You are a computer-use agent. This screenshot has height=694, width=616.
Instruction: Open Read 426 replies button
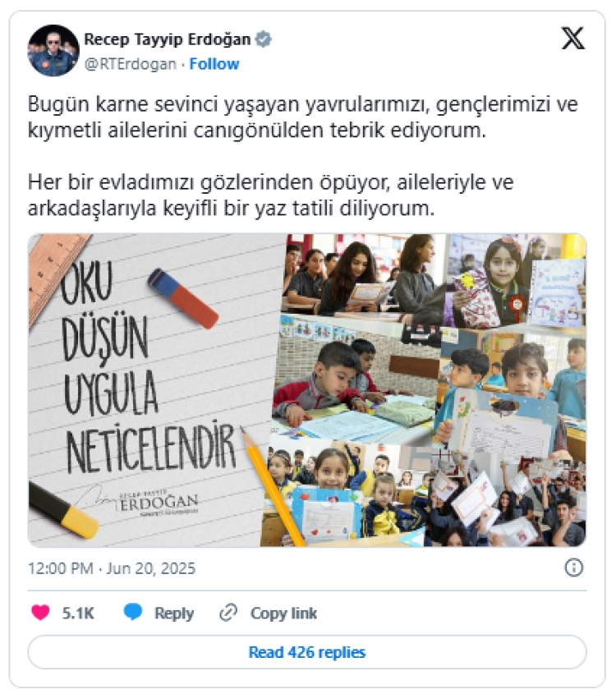point(307,652)
